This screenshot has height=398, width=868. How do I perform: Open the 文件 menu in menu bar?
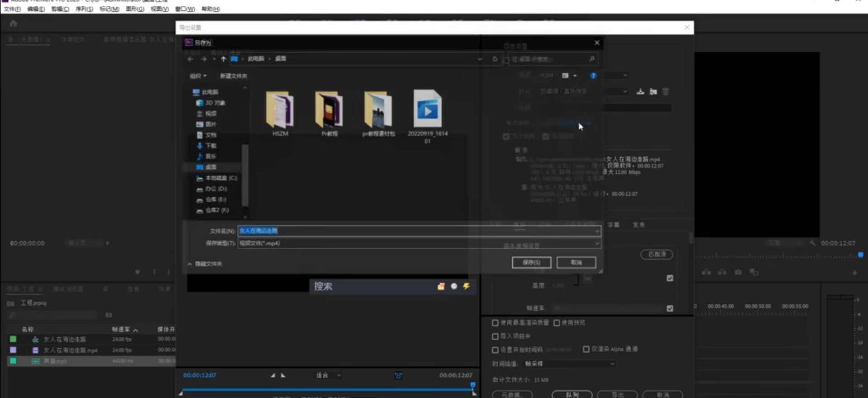[x=12, y=9]
